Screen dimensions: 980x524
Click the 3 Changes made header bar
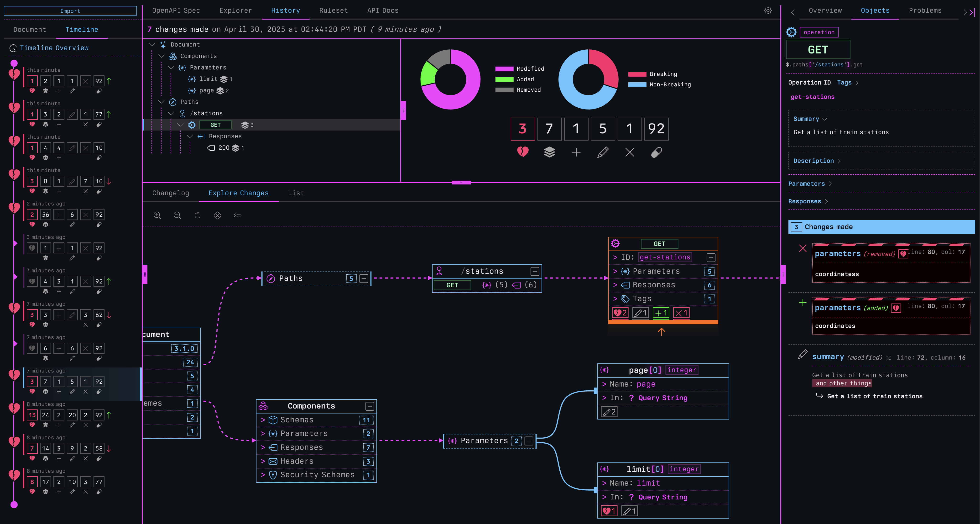coord(881,227)
